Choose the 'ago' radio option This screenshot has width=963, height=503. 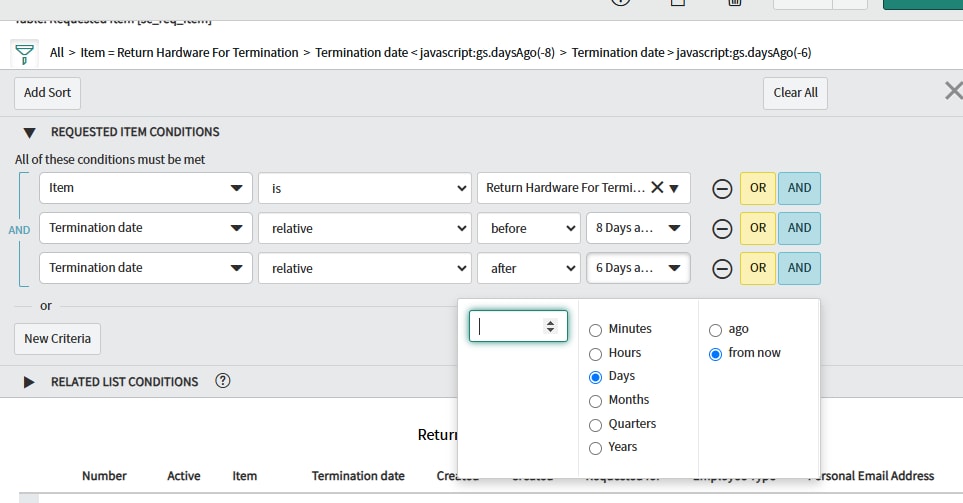(715, 330)
